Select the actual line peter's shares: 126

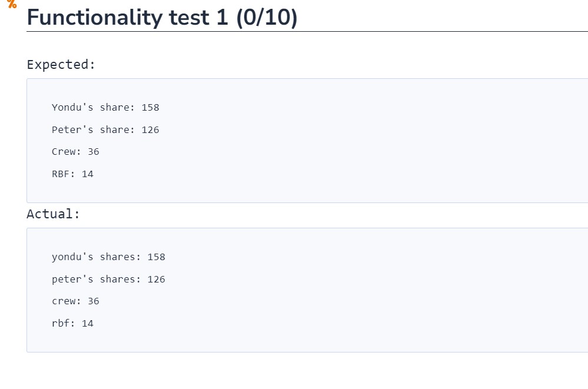pyautogui.click(x=108, y=279)
